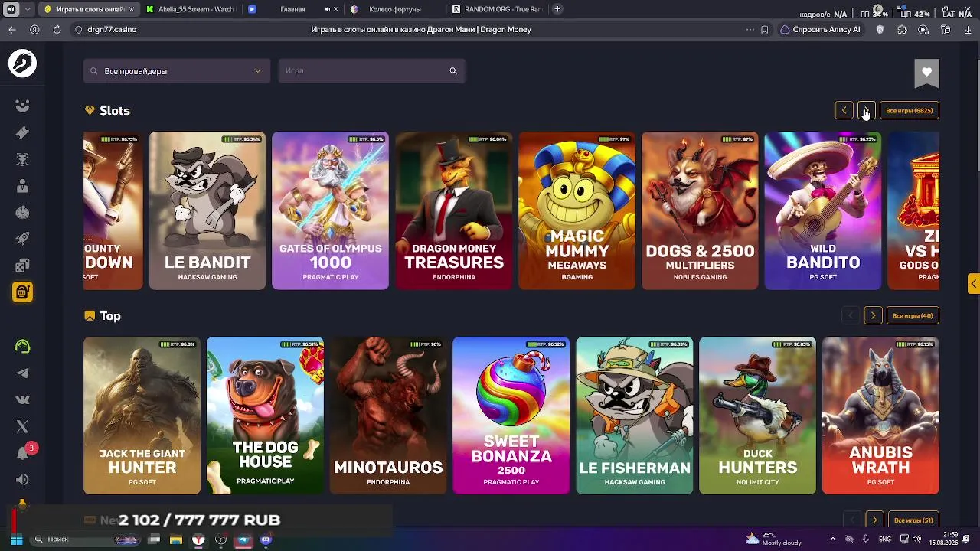980x551 pixels.
Task: Go to next Slots carousel page
Action: [x=867, y=111]
